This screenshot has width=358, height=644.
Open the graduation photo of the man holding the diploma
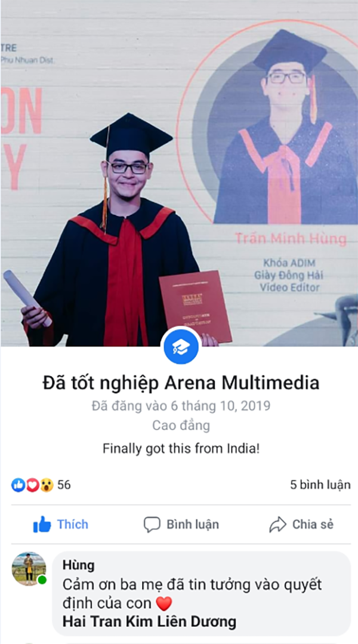click(179, 173)
